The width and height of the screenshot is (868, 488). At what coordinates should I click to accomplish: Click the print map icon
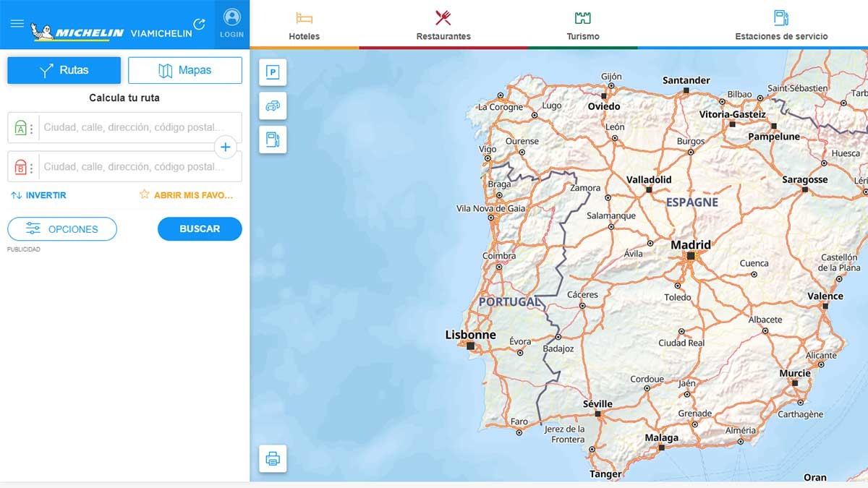(273, 458)
